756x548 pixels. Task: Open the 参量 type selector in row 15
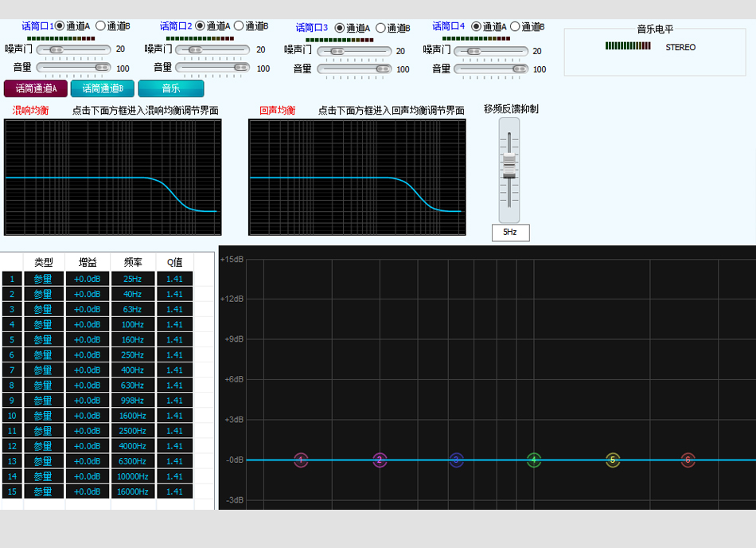[x=43, y=491]
